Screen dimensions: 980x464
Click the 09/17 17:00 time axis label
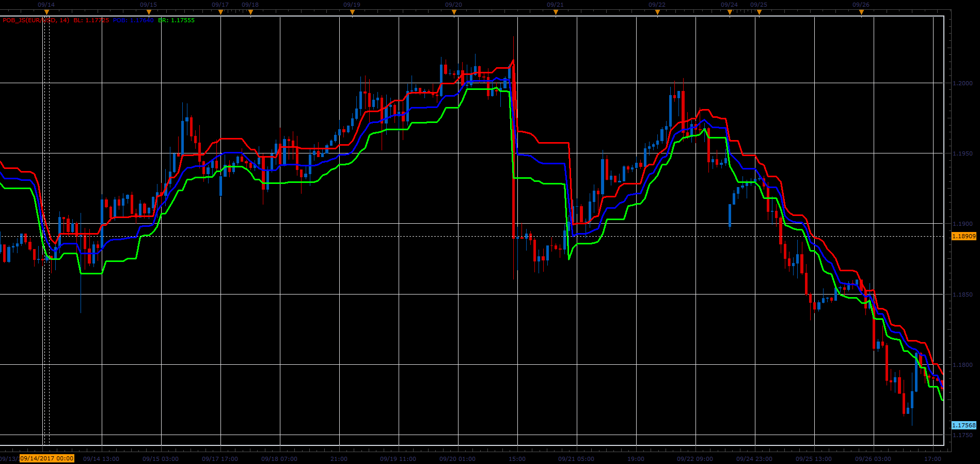tap(220, 459)
